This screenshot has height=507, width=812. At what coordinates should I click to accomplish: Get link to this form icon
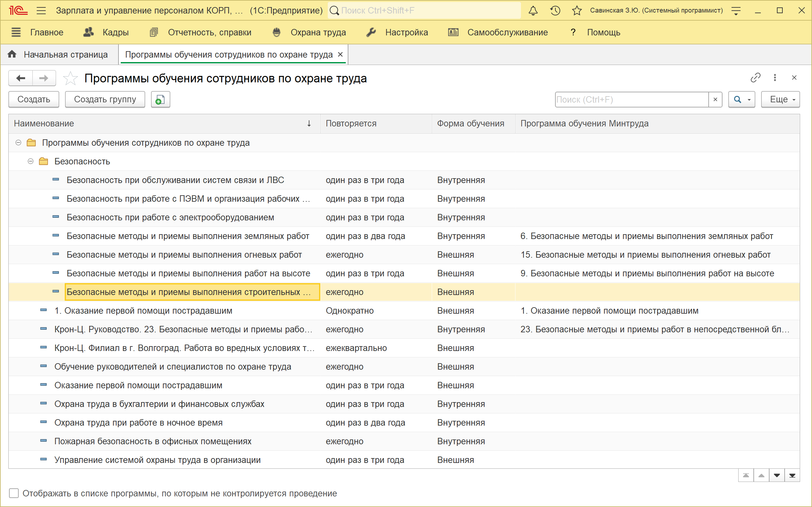pos(755,78)
